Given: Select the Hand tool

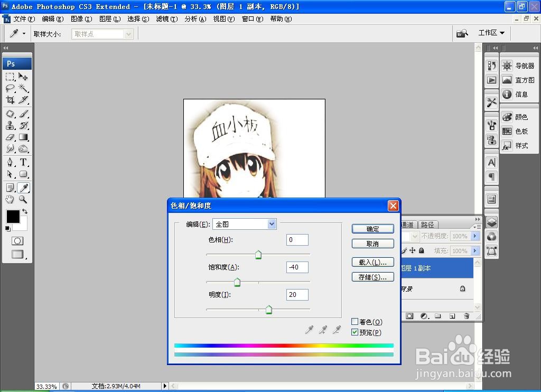Looking at the screenshot, I should tap(10, 199).
